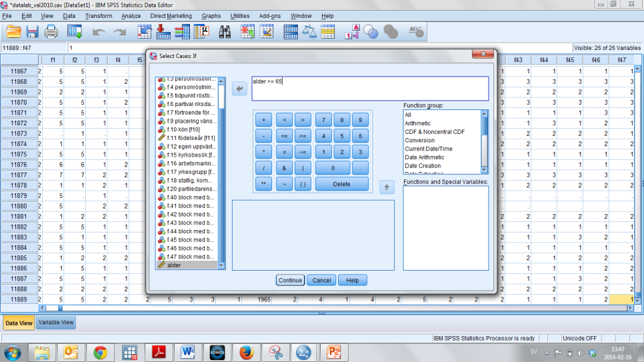Insert variable toolbar icon
This screenshot has width=644, height=362.
click(267, 31)
